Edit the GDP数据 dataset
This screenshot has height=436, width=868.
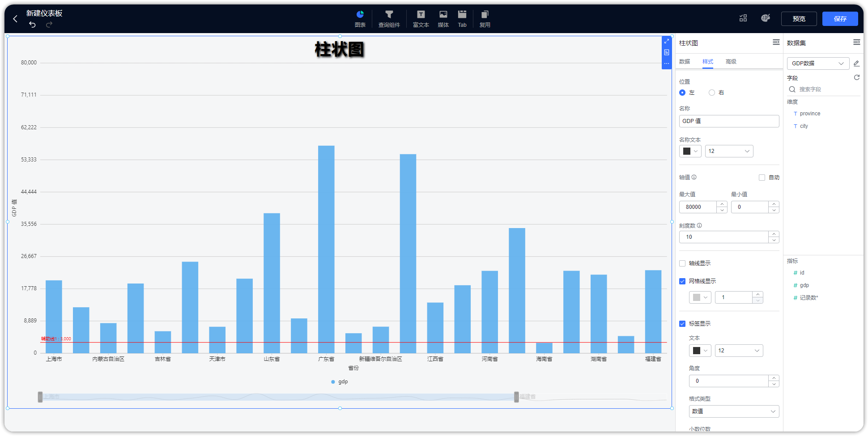pos(856,63)
